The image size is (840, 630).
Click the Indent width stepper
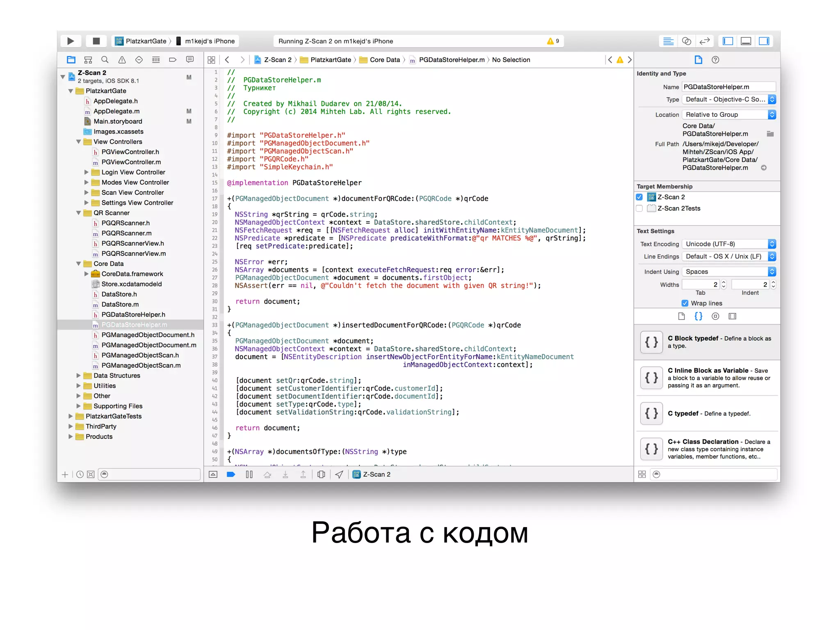pos(773,284)
